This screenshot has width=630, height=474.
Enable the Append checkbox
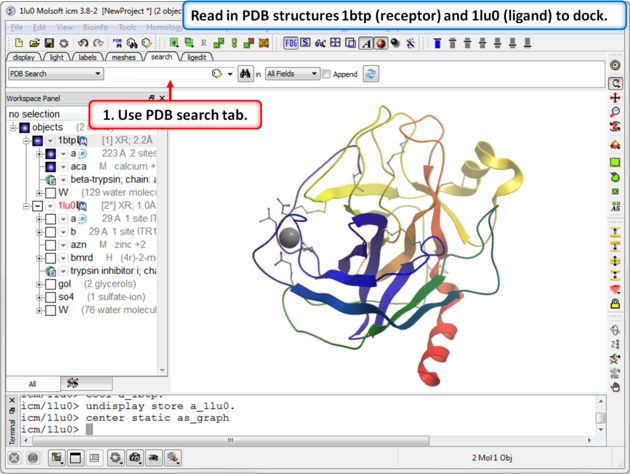(327, 74)
